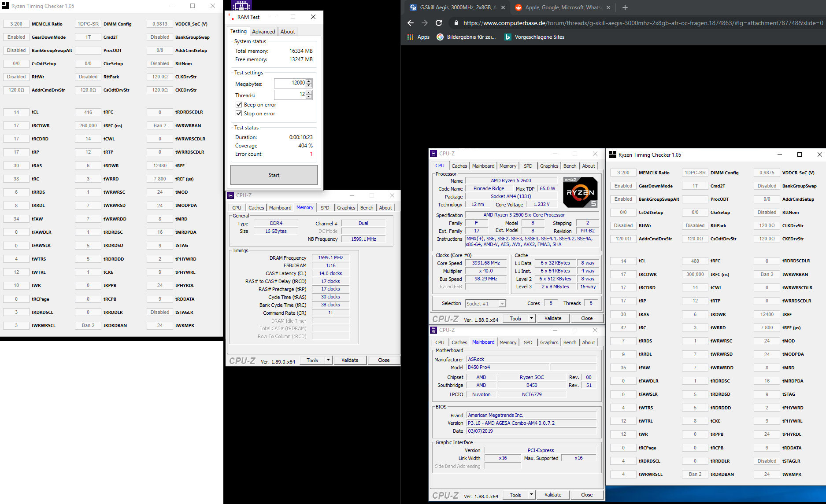Switch to RAM Test Advanced tab

263,32
